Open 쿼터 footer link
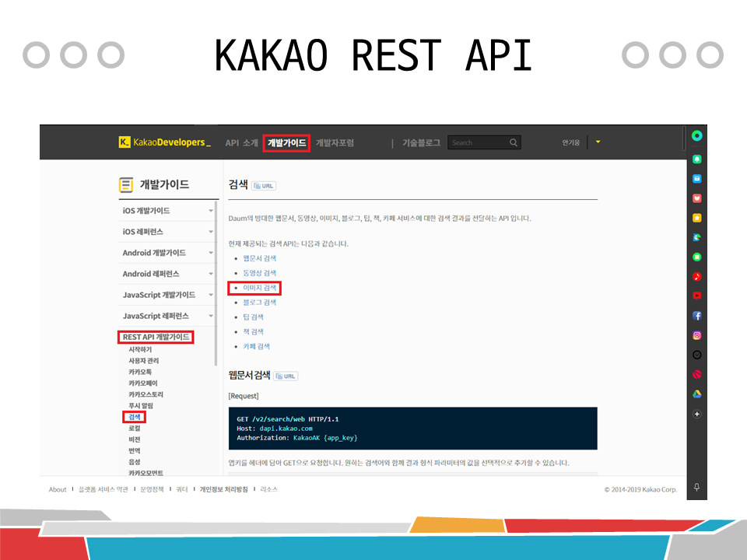Viewport: 747px width, 560px height. (182, 489)
